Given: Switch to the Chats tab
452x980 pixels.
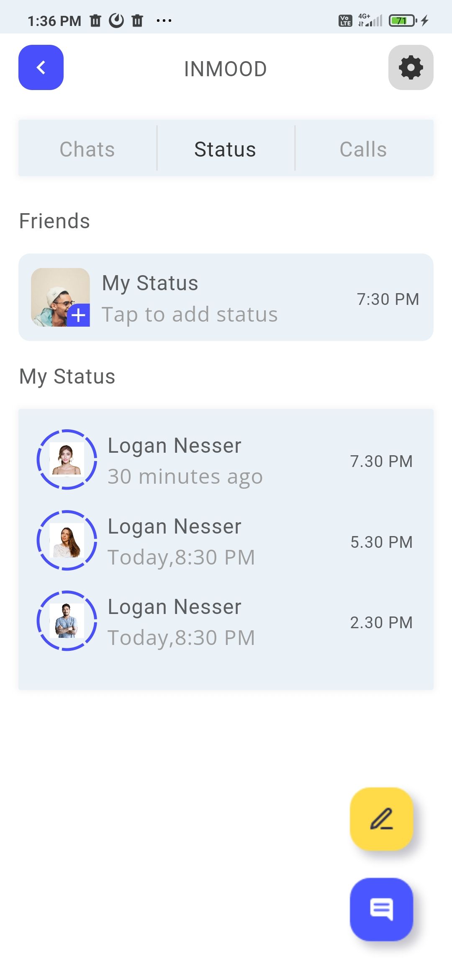Looking at the screenshot, I should tap(87, 149).
